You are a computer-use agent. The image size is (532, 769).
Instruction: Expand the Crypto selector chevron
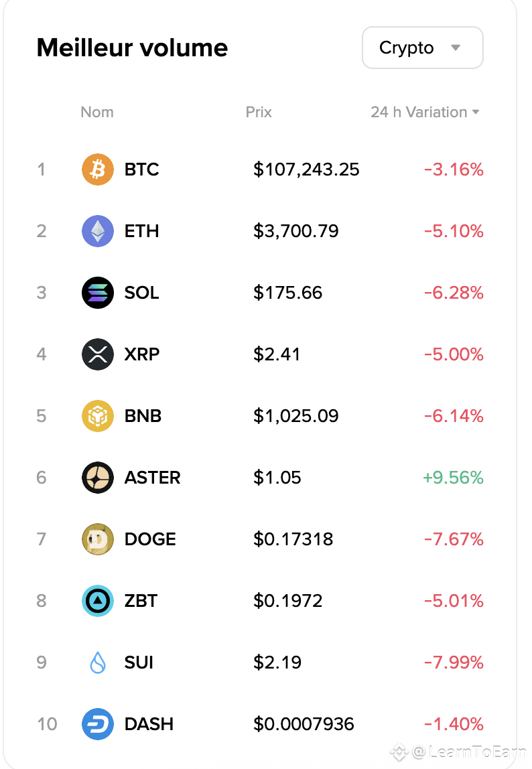pos(455,48)
